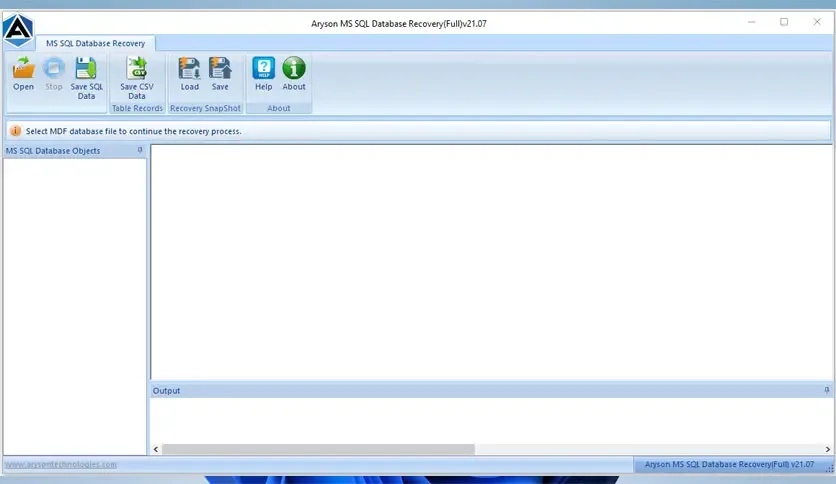Click the Output panel header
836x484 pixels.
[x=491, y=391]
